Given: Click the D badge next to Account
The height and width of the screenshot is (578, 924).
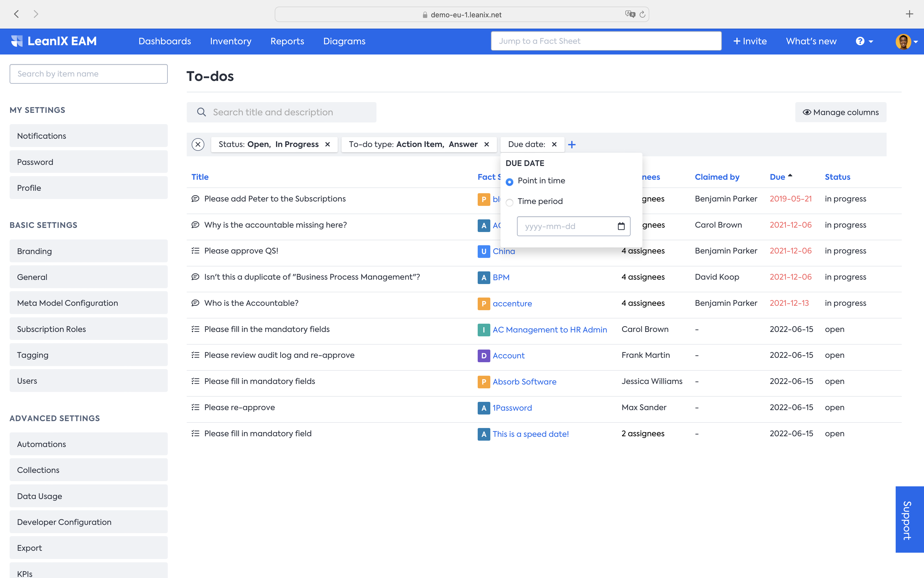Looking at the screenshot, I should click(484, 356).
